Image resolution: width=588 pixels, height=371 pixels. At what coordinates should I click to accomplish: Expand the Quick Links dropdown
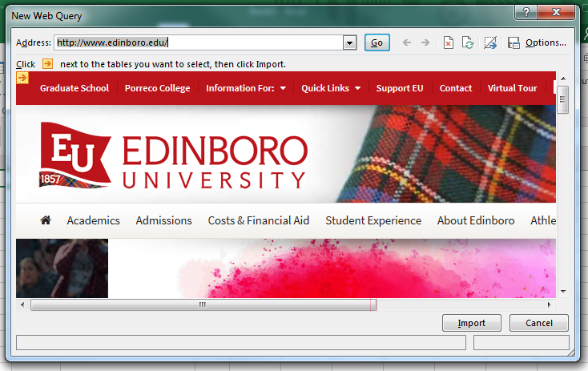tap(330, 88)
